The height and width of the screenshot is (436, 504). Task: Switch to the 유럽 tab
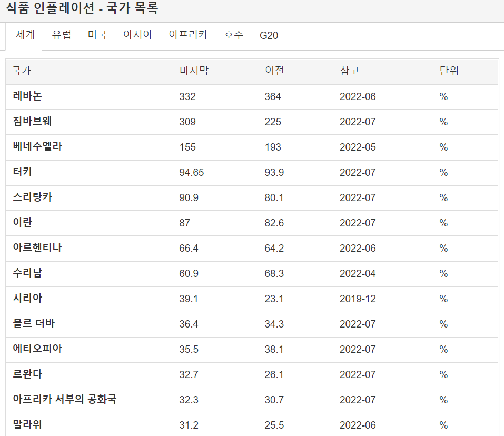[62, 35]
